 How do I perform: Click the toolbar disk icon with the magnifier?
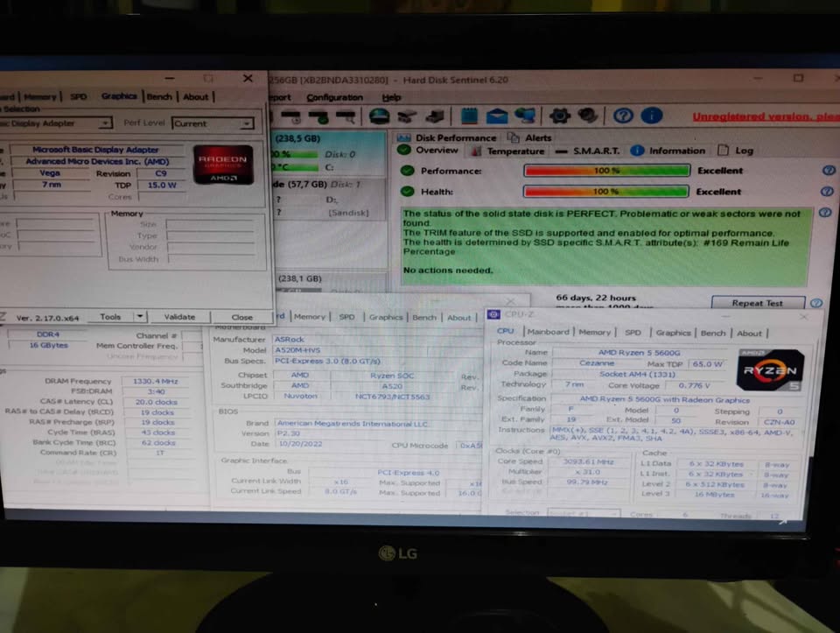pyautogui.click(x=345, y=116)
